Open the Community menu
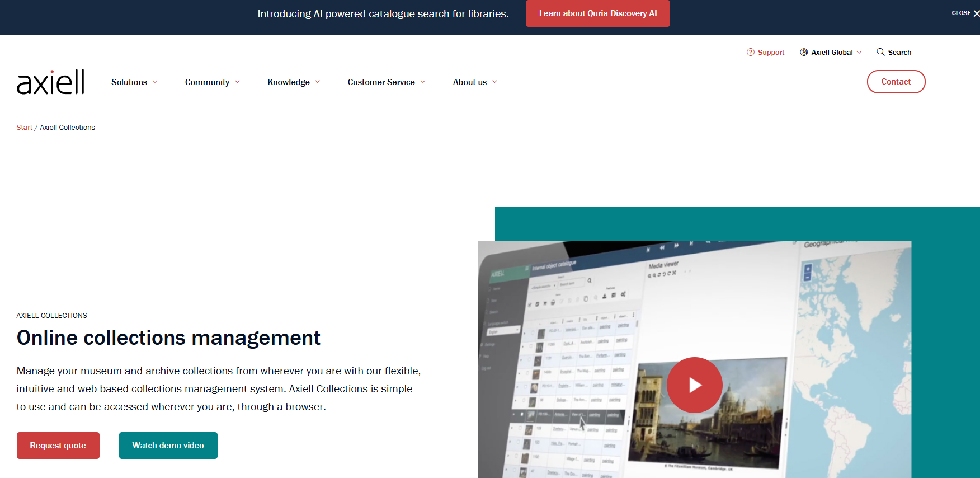 tap(207, 82)
